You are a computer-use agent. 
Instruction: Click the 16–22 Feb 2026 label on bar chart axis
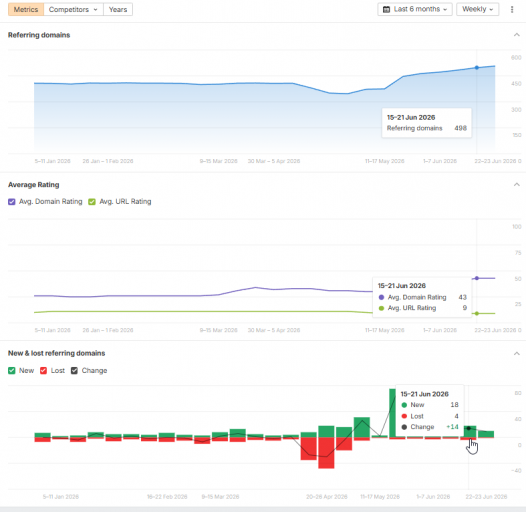(167, 497)
